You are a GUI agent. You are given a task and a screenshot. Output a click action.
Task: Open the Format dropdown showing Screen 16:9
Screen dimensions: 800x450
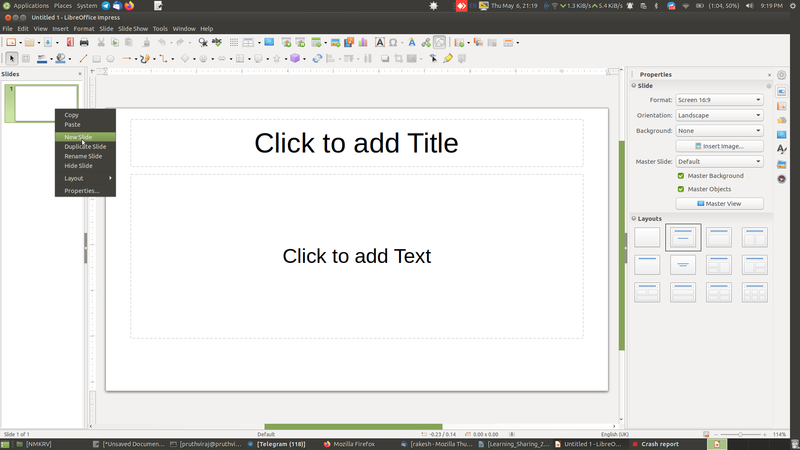pos(719,100)
